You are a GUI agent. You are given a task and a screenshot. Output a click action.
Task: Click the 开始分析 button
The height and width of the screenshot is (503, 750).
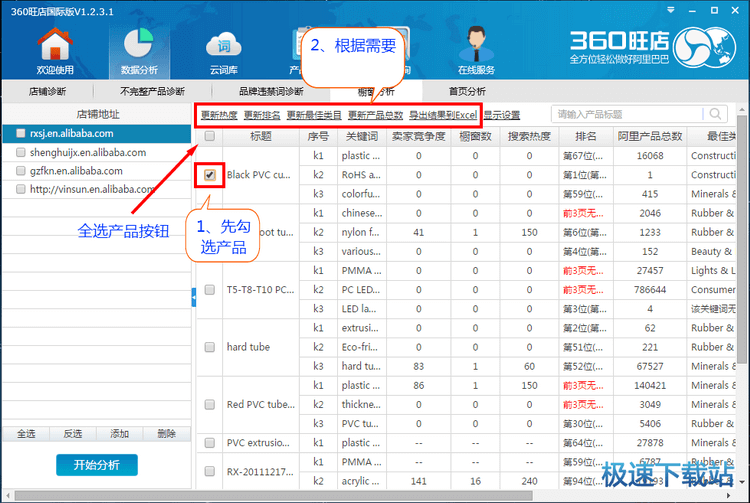pos(97,465)
